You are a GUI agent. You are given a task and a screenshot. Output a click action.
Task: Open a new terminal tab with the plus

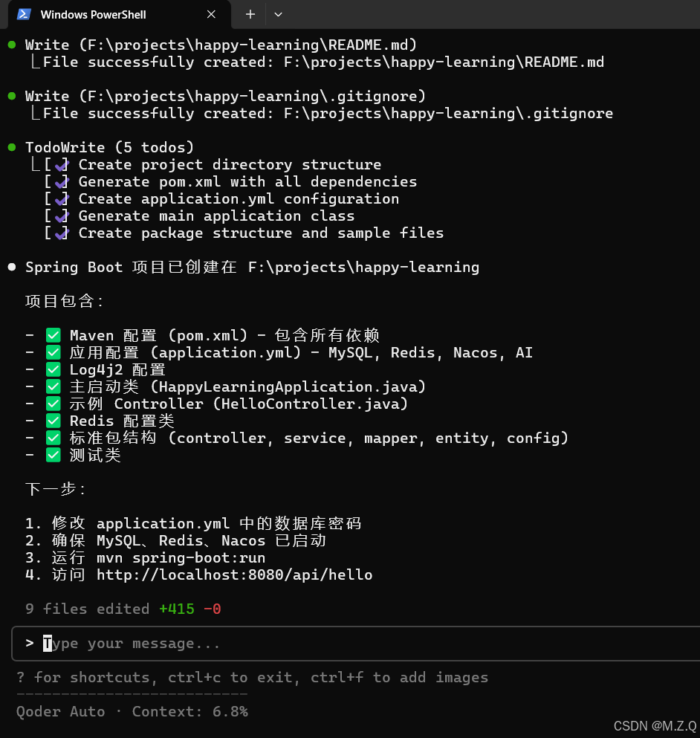coord(250,14)
